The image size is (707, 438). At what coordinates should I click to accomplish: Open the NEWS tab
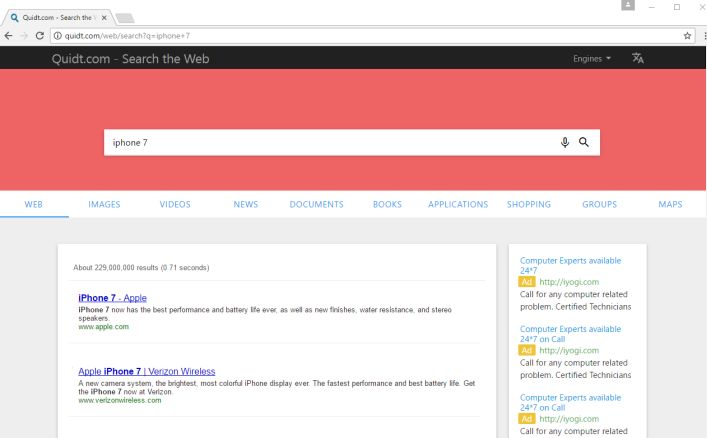click(x=246, y=204)
